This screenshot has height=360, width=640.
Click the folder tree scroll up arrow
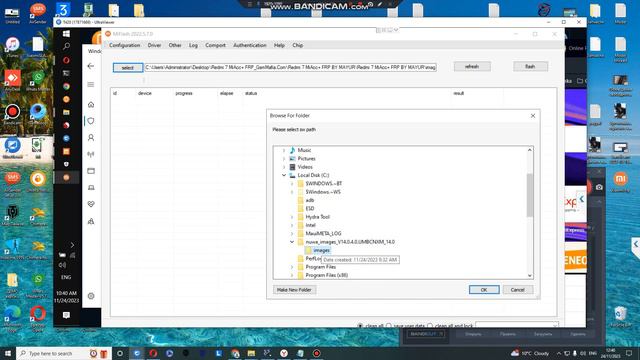coord(530,150)
